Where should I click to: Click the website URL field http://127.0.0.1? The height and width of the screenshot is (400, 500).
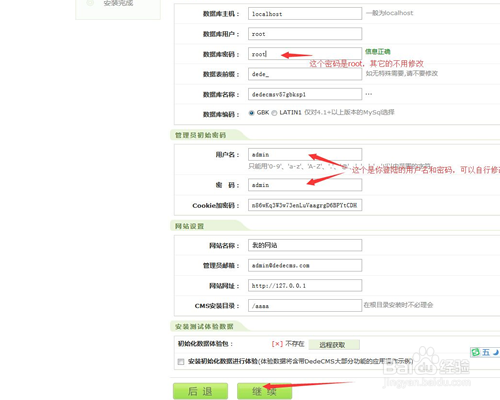tap(305, 285)
